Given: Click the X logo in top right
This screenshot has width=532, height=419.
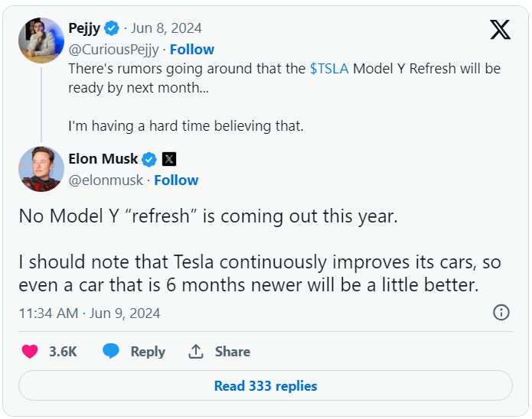Looking at the screenshot, I should point(500,30).
